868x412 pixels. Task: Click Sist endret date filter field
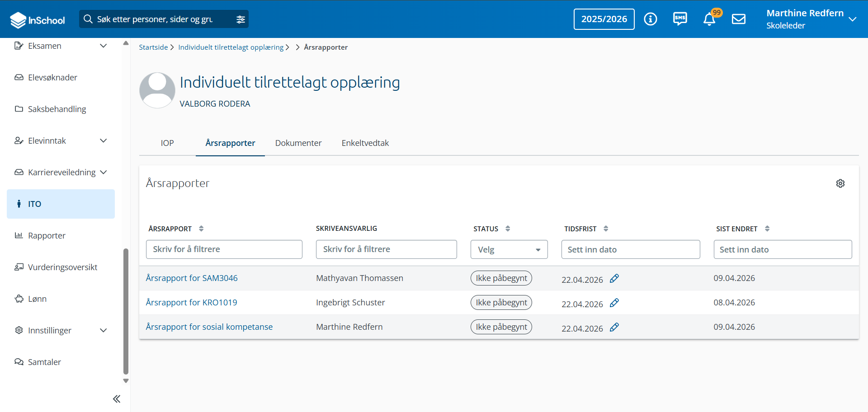tap(783, 249)
